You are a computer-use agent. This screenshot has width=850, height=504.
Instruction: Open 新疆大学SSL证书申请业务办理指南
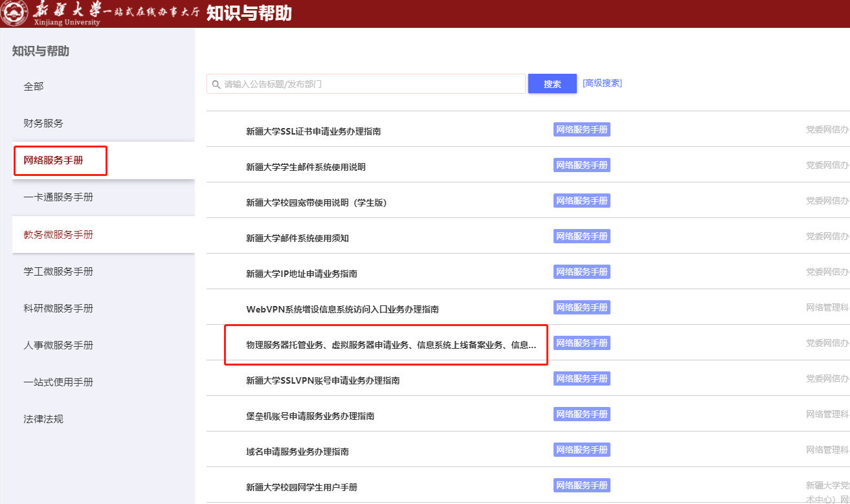tap(313, 131)
